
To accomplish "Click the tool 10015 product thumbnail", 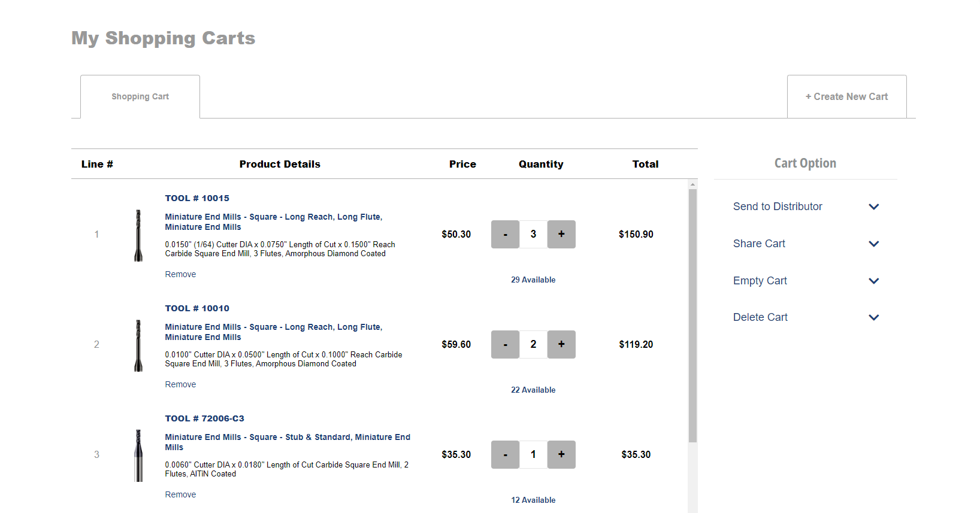I will pyautogui.click(x=138, y=235).
